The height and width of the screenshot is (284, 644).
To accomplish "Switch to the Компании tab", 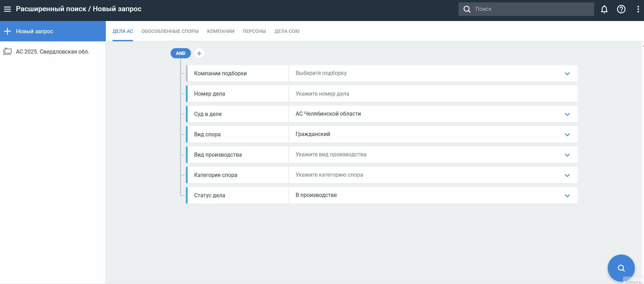I will (x=220, y=31).
